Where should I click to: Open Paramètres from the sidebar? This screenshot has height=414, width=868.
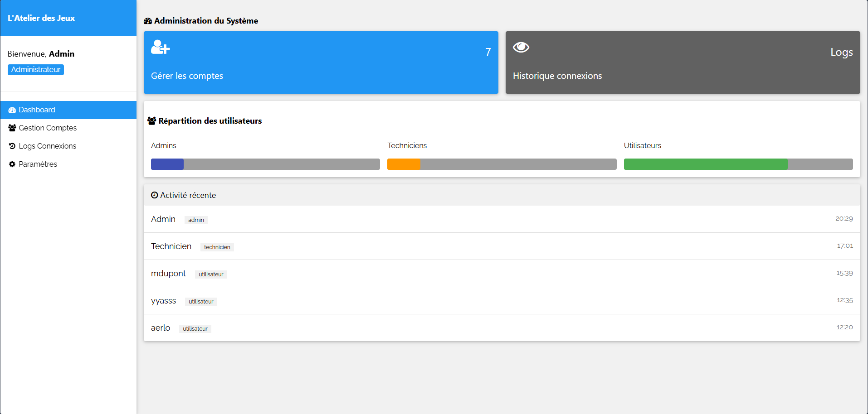pos(68,164)
